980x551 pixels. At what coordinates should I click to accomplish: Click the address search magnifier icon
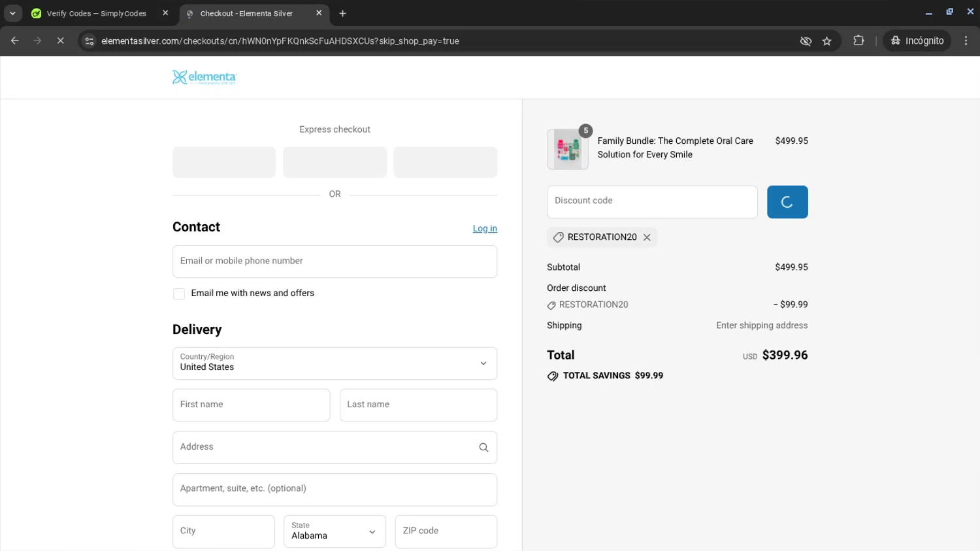[x=483, y=448]
